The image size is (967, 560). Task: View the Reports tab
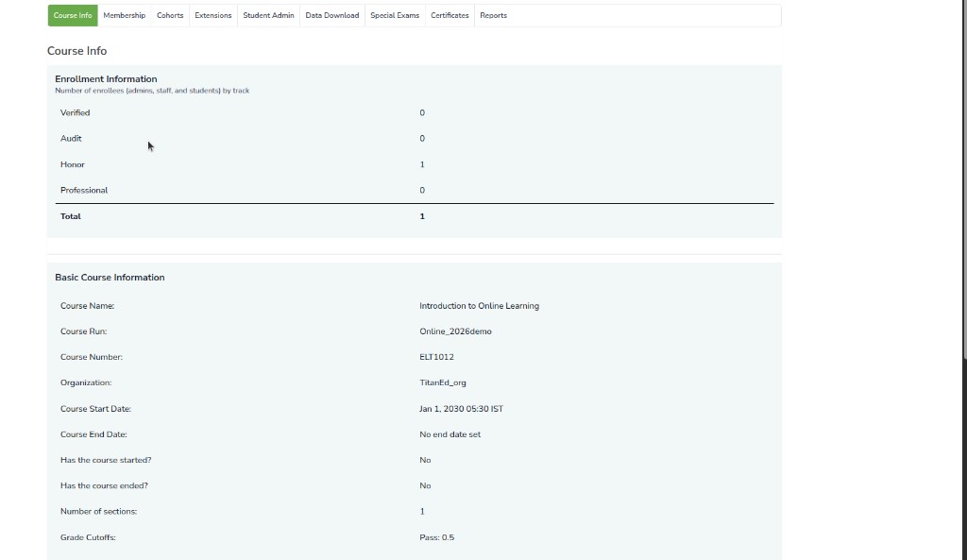point(493,15)
